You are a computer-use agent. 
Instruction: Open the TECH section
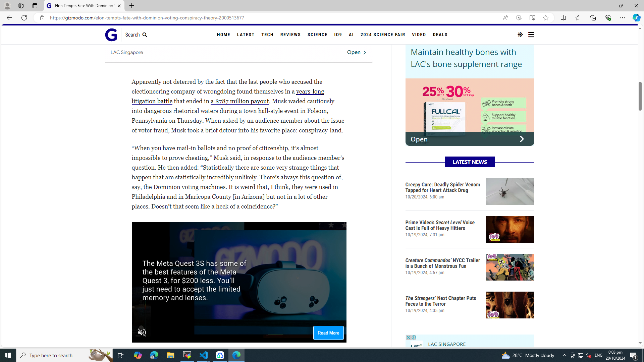tap(267, 35)
